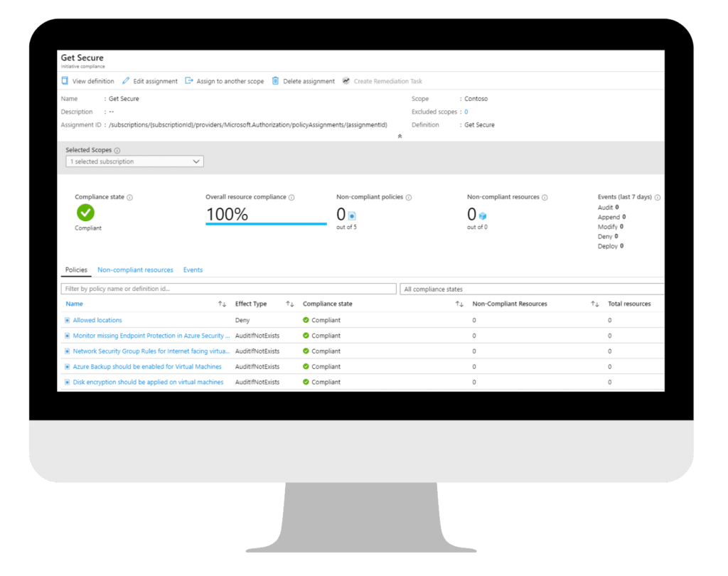This screenshot has width=728, height=576.
Task: Open the Events tab
Action: pyautogui.click(x=192, y=270)
